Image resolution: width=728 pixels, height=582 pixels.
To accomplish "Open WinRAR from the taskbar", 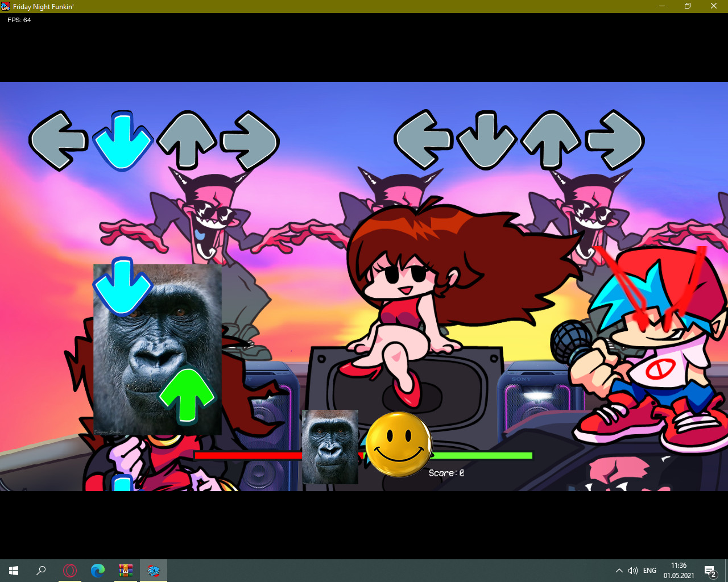I will (x=125, y=570).
